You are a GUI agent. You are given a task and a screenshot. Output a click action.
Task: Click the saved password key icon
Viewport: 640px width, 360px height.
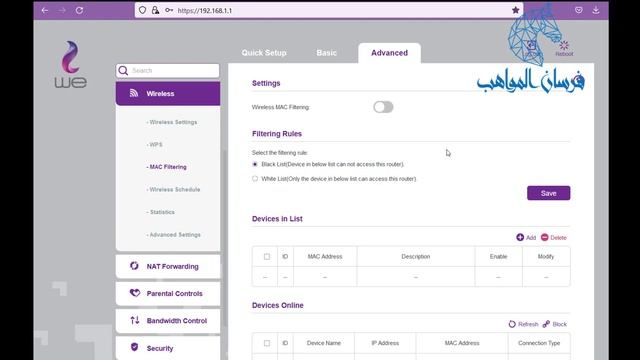(x=169, y=10)
